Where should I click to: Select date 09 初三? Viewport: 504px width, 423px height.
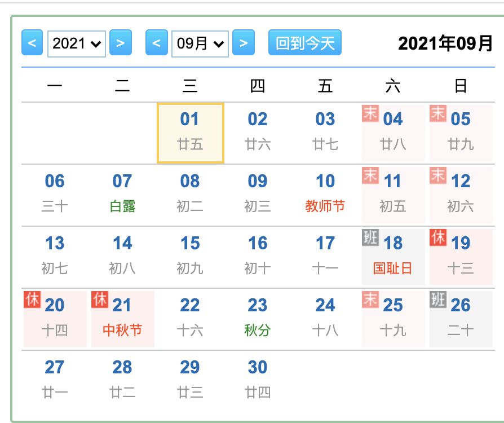tap(258, 195)
